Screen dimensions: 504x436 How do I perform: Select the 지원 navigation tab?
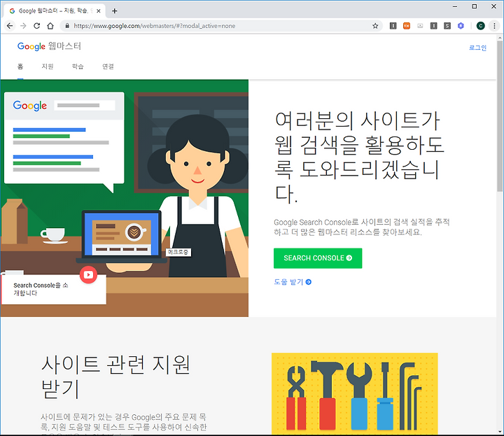(x=48, y=66)
